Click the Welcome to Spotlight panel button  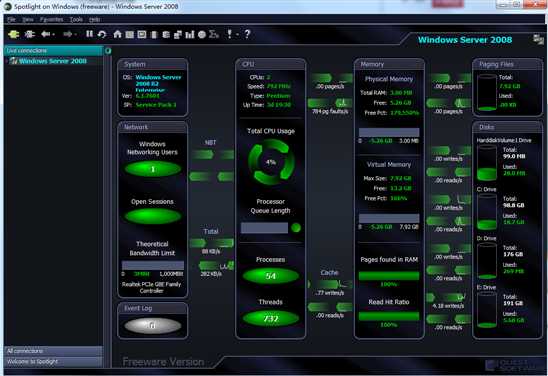[53, 362]
